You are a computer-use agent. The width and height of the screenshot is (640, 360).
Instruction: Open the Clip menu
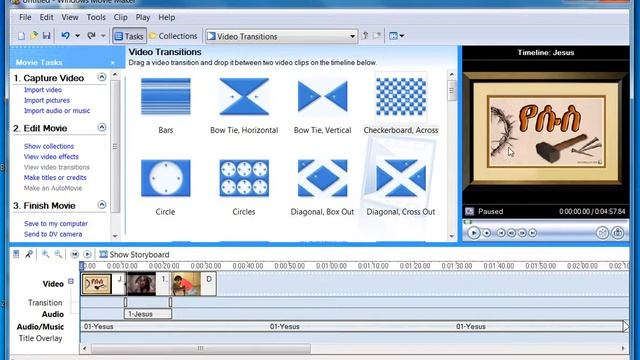(120, 17)
